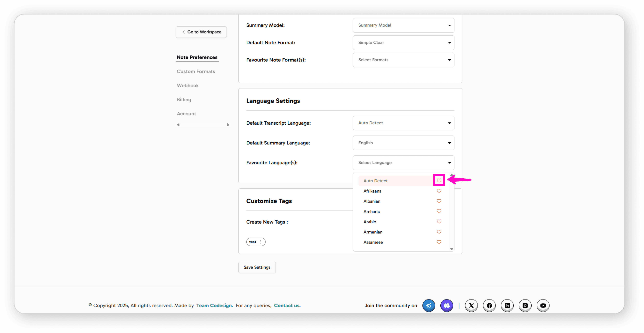
Task: Open the Billing section
Action: tap(184, 100)
